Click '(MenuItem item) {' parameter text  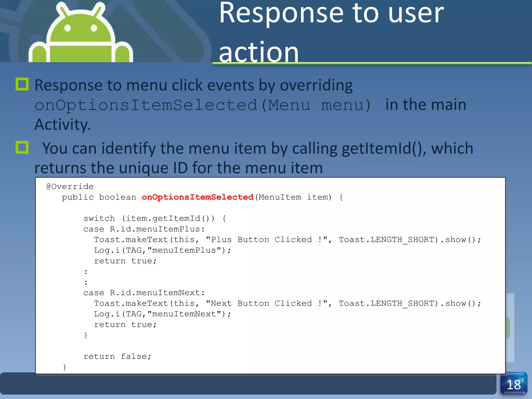click(299, 197)
